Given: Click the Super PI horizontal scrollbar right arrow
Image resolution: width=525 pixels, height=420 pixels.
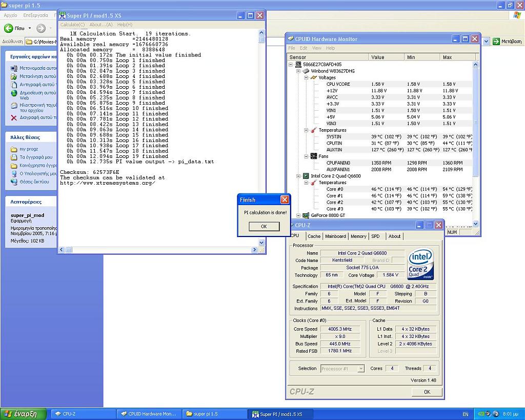Looking at the screenshot, I should [255, 250].
